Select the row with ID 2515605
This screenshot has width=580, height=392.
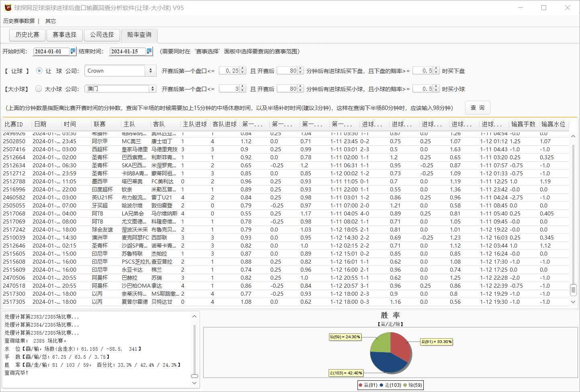(286, 254)
